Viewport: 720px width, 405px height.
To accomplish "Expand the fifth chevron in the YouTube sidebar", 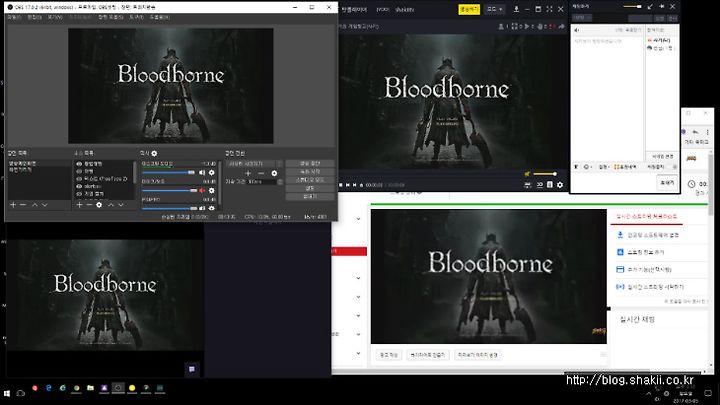I will tap(358, 334).
